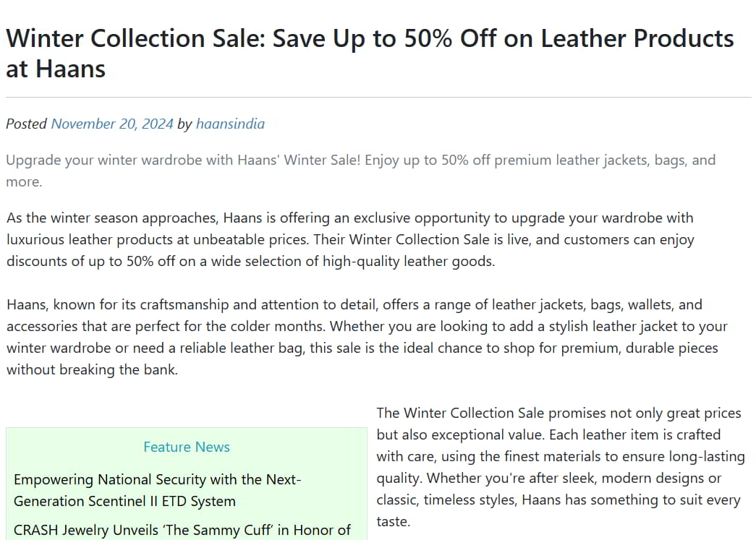Open the November 20, 2024 date link
Image resolution: width=756 pixels, height=540 pixels.
coord(112,124)
